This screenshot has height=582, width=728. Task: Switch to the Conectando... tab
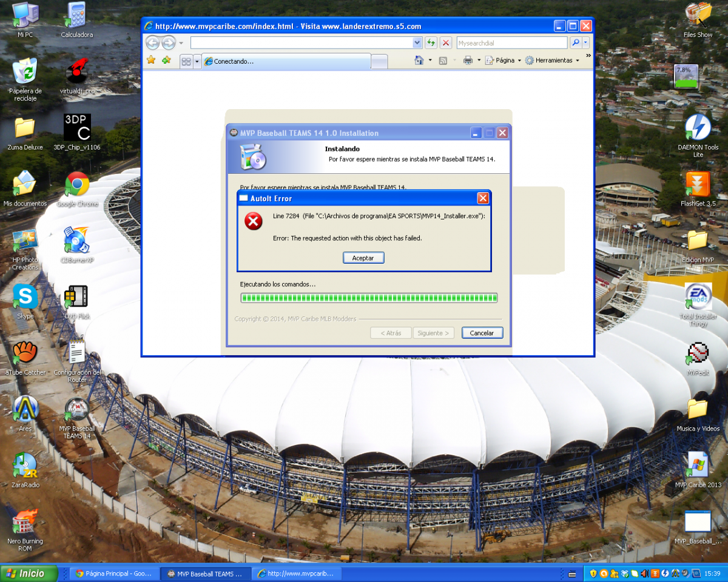[285, 61]
